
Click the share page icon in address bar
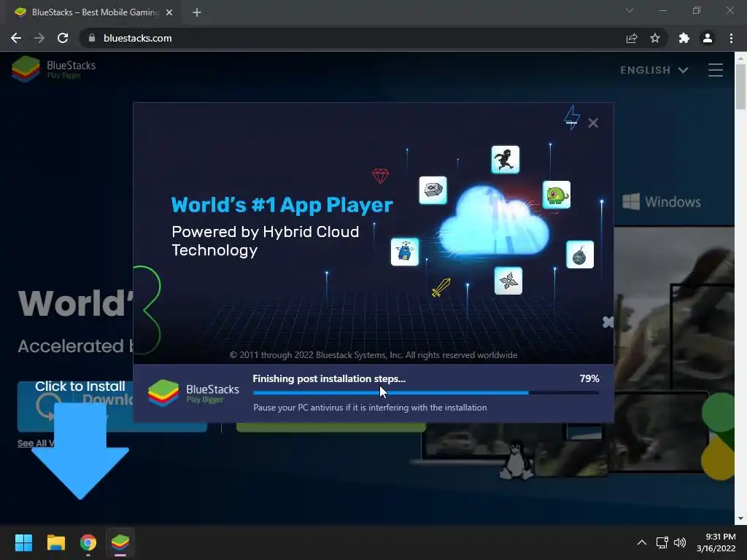[632, 38]
